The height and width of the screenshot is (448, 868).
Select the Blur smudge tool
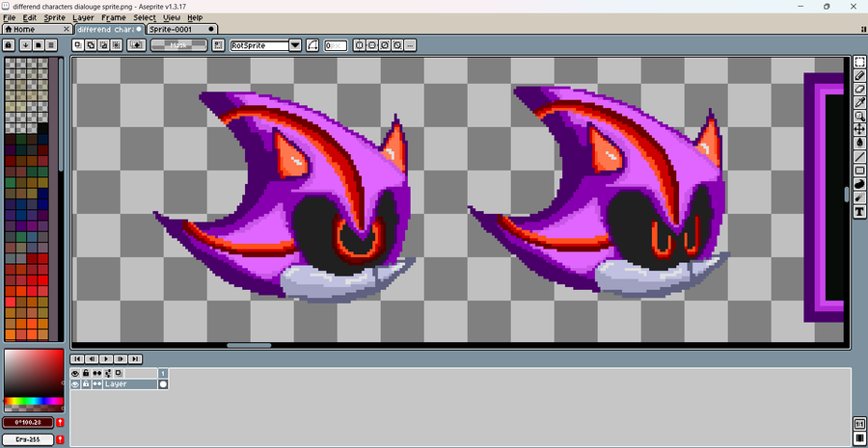tap(859, 198)
